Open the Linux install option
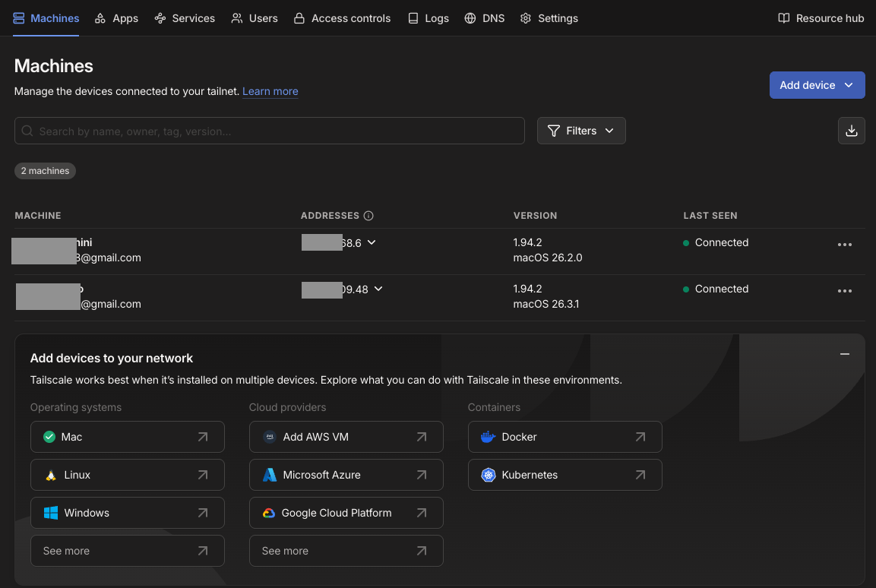Screen dimensions: 876x588 tap(128, 475)
